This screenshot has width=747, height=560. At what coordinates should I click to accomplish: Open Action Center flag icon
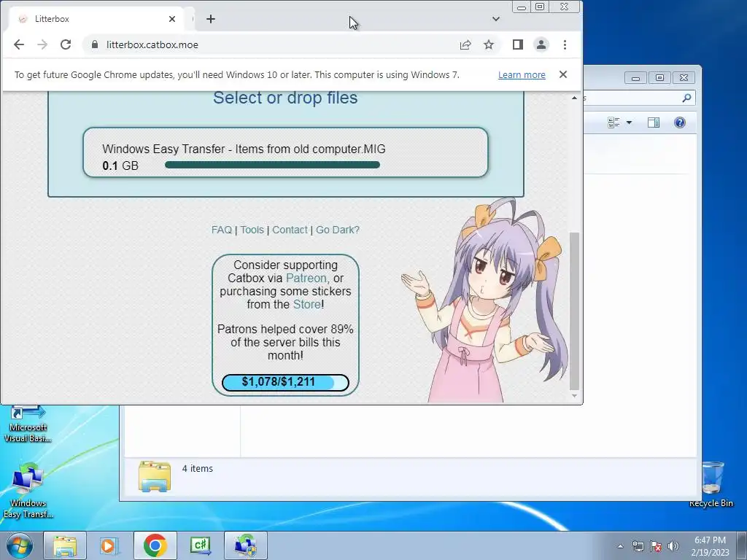point(656,546)
